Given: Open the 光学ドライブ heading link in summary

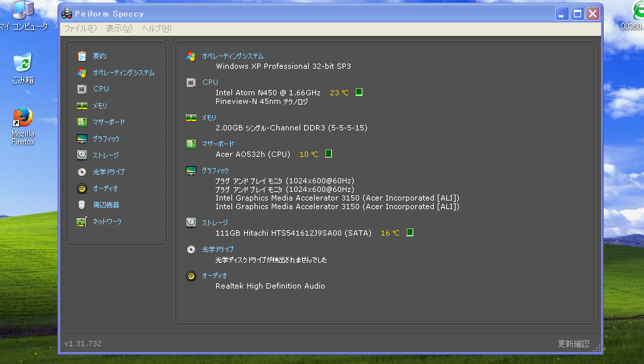Looking at the screenshot, I should pos(218,250).
